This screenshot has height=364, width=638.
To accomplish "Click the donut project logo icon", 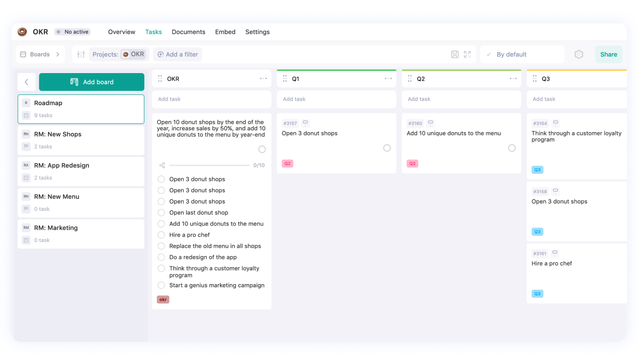I will pyautogui.click(x=22, y=32).
